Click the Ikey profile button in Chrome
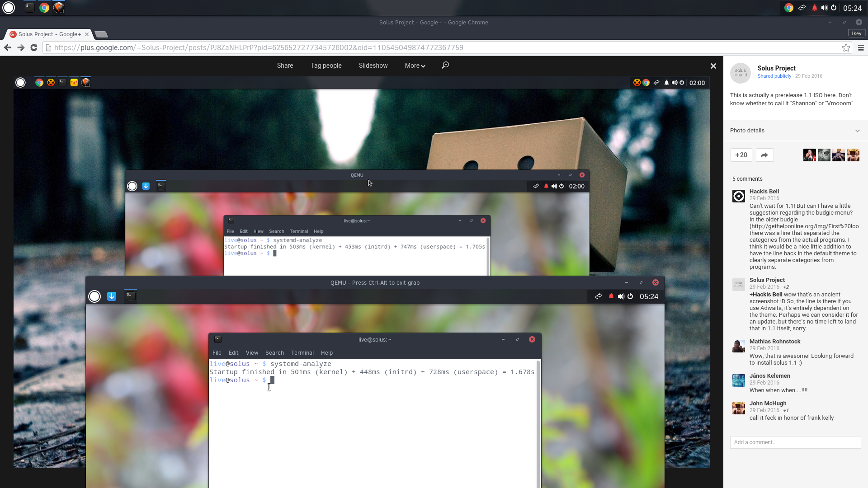This screenshot has height=488, width=868. [856, 33]
